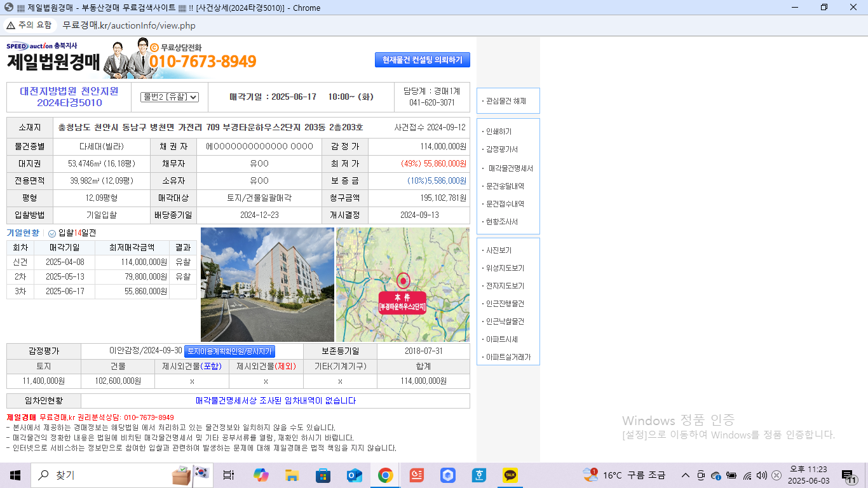Open the Hancom word processor taskbar icon
The width and height of the screenshot is (868, 488).
click(479, 475)
